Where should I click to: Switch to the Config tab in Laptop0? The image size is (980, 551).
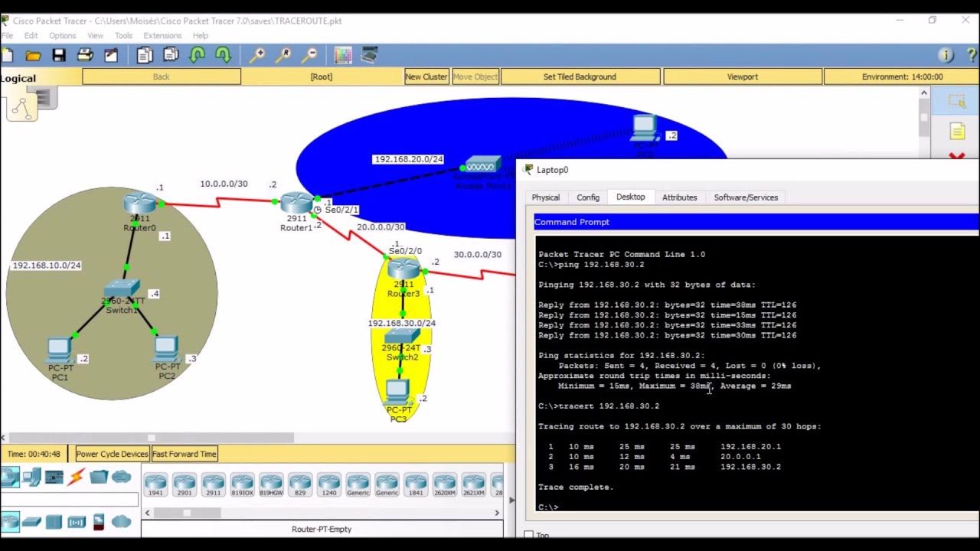point(588,197)
